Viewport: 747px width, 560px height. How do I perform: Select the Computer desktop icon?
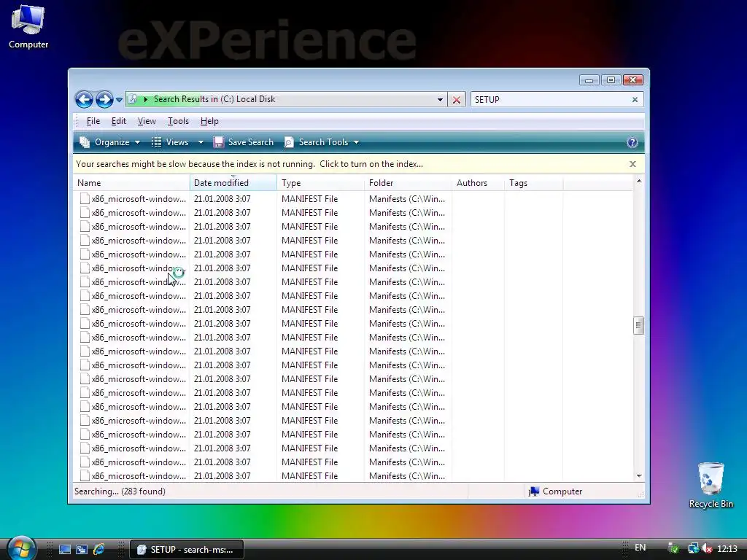pos(28,27)
